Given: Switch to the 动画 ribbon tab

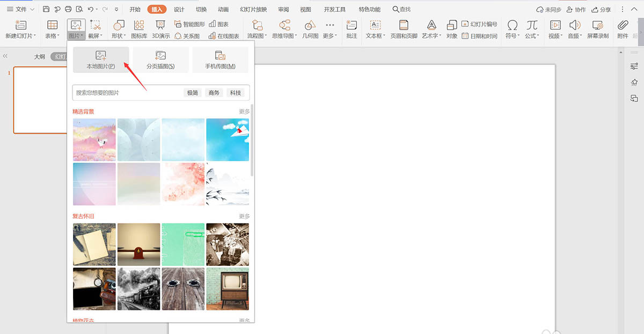Looking at the screenshot, I should [223, 10].
